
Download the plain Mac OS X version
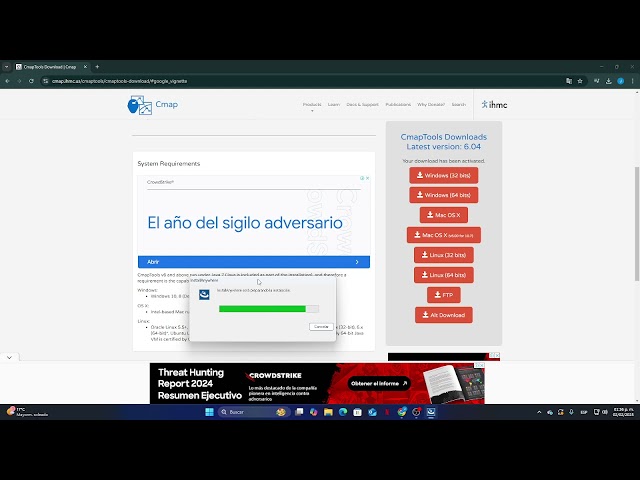click(x=444, y=215)
